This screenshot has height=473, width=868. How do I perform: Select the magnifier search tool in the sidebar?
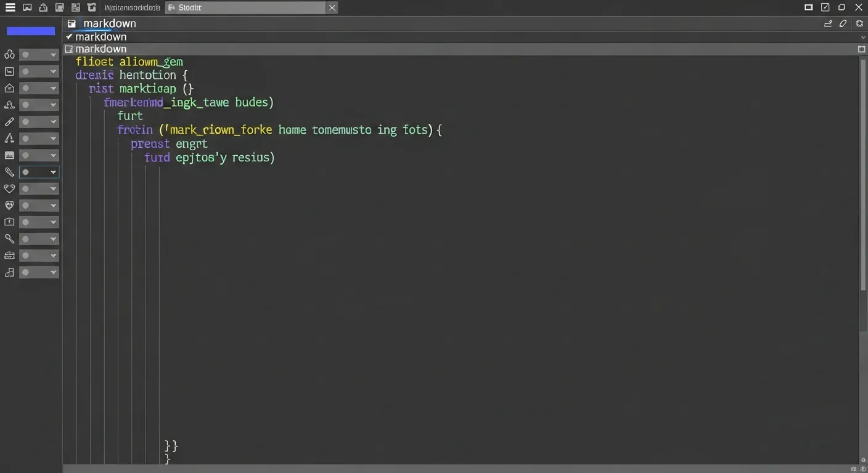tap(9, 238)
